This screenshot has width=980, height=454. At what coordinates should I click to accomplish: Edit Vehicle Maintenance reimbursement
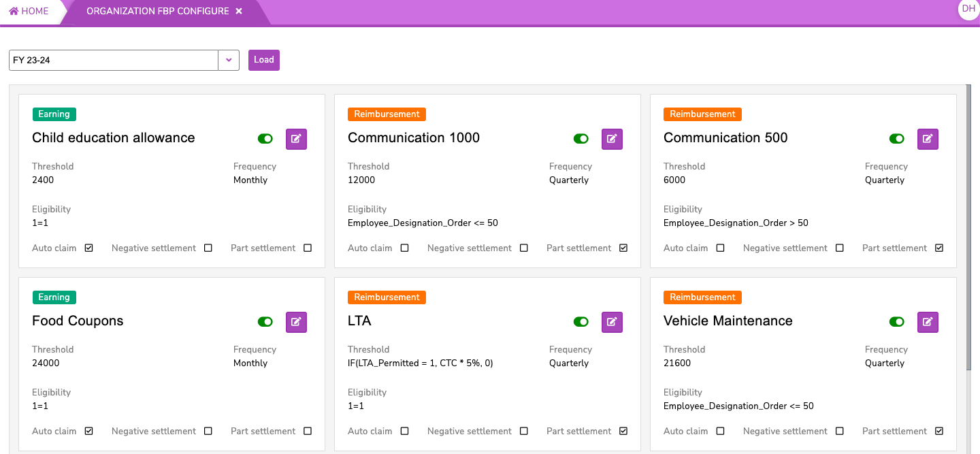[928, 322]
